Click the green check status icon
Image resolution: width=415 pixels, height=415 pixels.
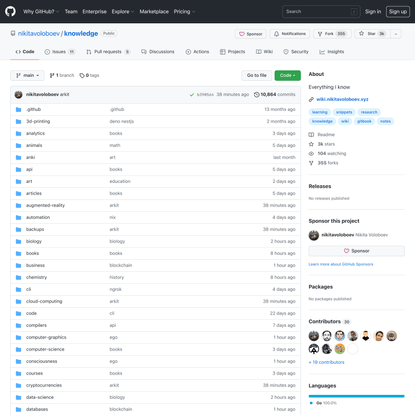coord(192,95)
